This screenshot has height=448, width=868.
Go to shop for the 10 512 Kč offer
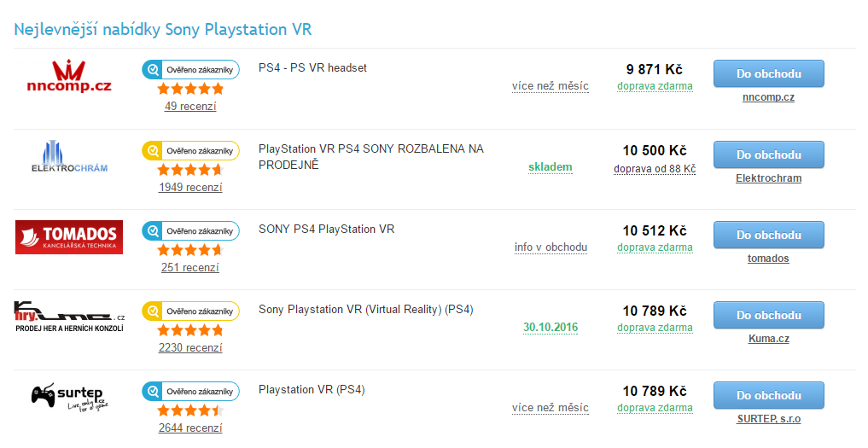[768, 235]
